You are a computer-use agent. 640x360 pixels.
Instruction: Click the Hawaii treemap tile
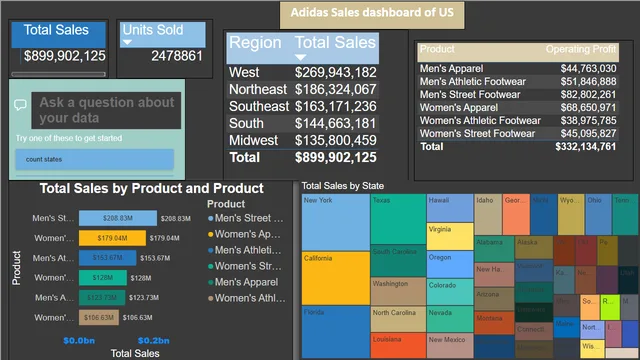coord(450,207)
